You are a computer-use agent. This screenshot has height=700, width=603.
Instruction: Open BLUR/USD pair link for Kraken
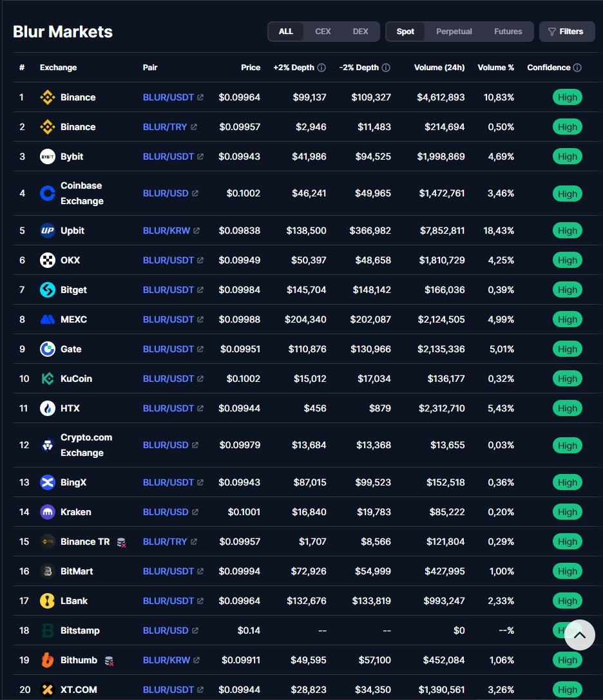[171, 512]
